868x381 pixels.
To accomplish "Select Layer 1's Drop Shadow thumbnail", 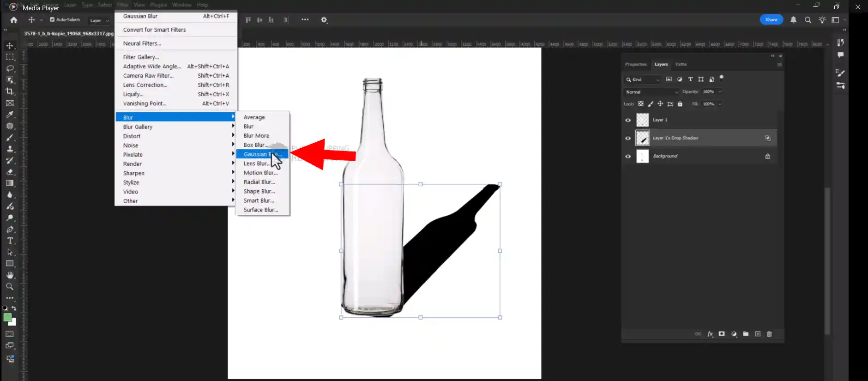I will (x=643, y=138).
